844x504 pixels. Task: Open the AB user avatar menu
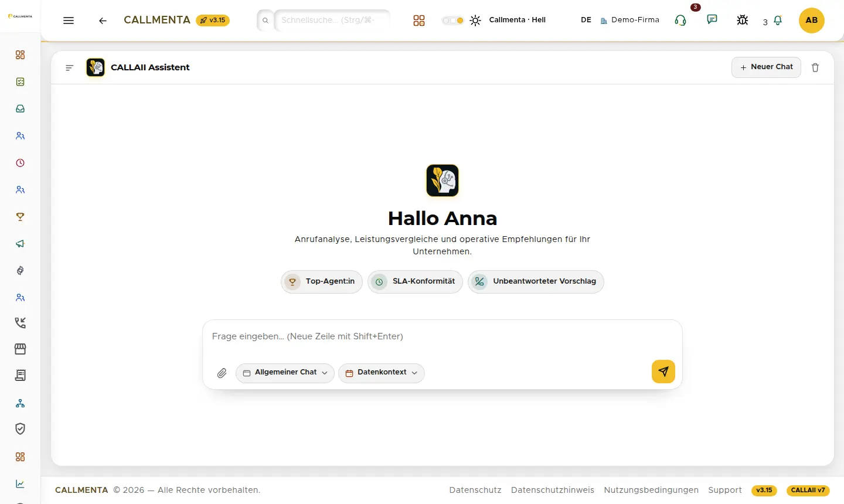click(x=812, y=21)
